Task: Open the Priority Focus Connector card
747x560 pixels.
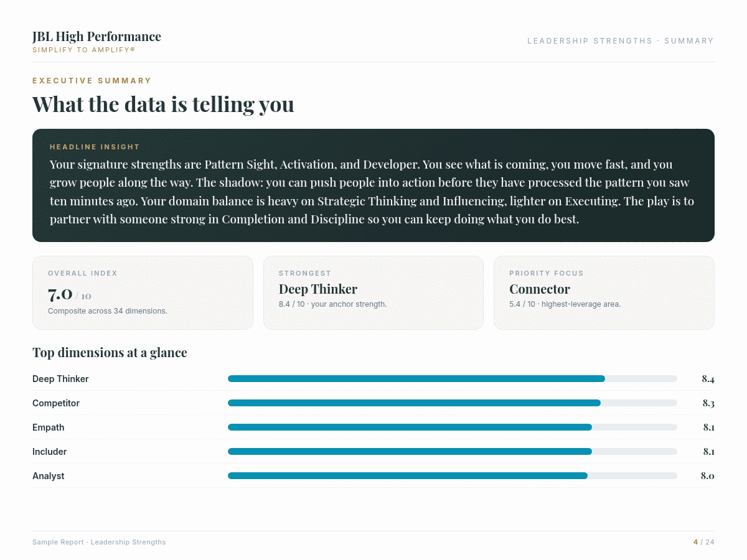Action: click(604, 292)
